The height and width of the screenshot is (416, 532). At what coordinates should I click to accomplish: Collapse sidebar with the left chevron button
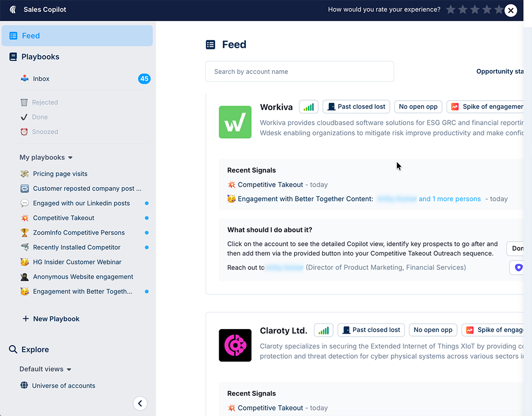[140, 404]
